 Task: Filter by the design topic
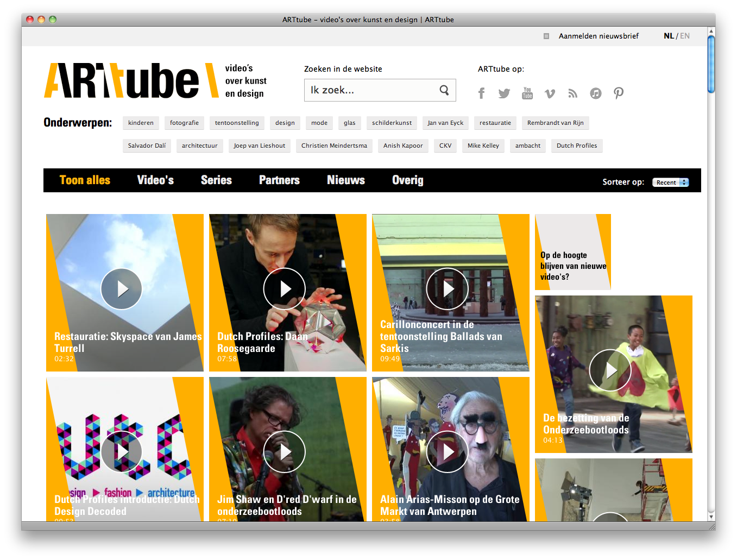285,123
